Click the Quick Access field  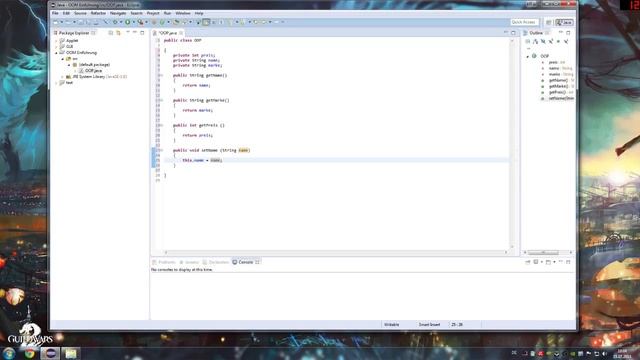pyautogui.click(x=524, y=22)
